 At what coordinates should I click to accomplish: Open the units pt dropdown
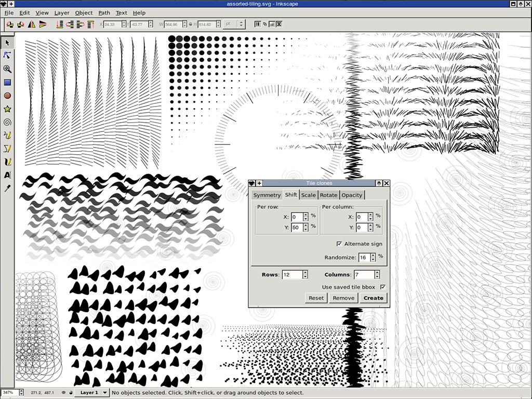(234, 24)
